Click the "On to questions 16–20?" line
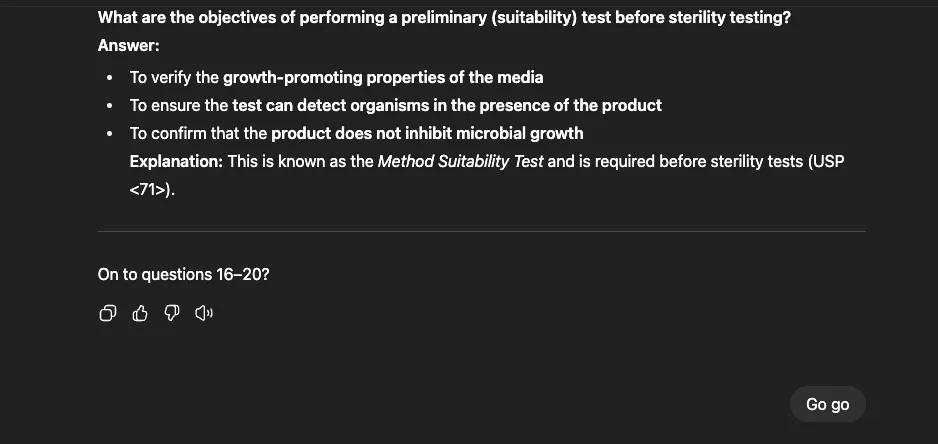Viewport: 938px width, 444px height. [183, 274]
